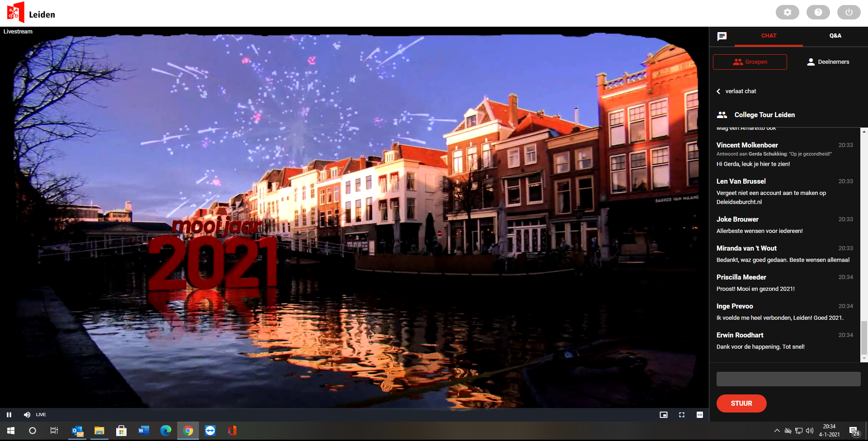The height and width of the screenshot is (441, 868).
Task: Click the help question mark button
Action: pyautogui.click(x=818, y=12)
